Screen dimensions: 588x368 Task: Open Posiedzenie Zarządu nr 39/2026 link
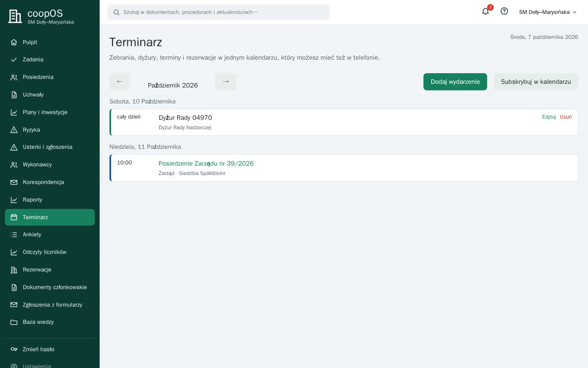206,164
